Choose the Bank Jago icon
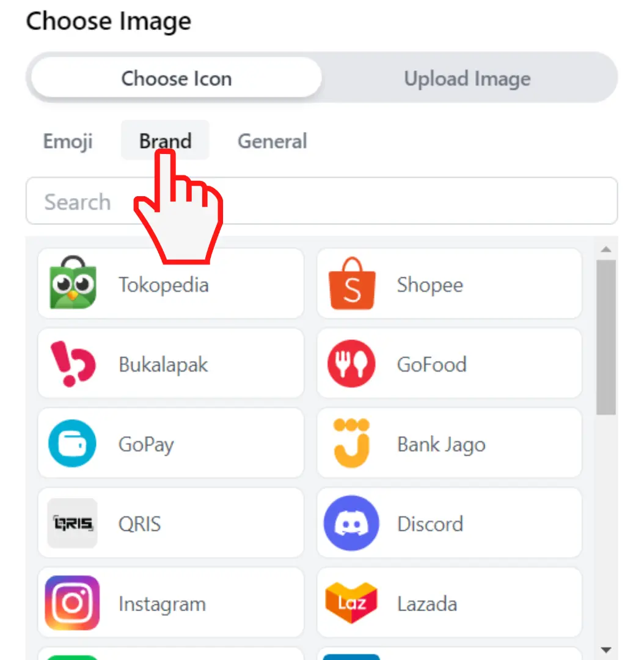The width and height of the screenshot is (644, 660). point(351,444)
